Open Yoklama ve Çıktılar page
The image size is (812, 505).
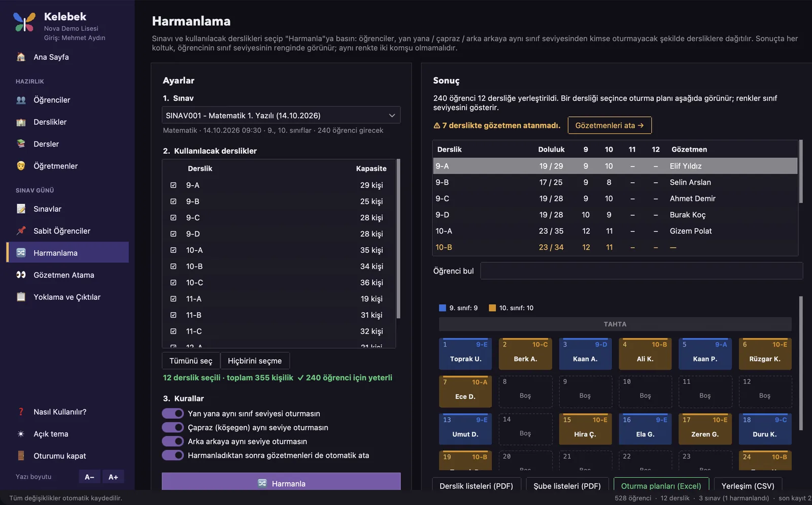67,297
